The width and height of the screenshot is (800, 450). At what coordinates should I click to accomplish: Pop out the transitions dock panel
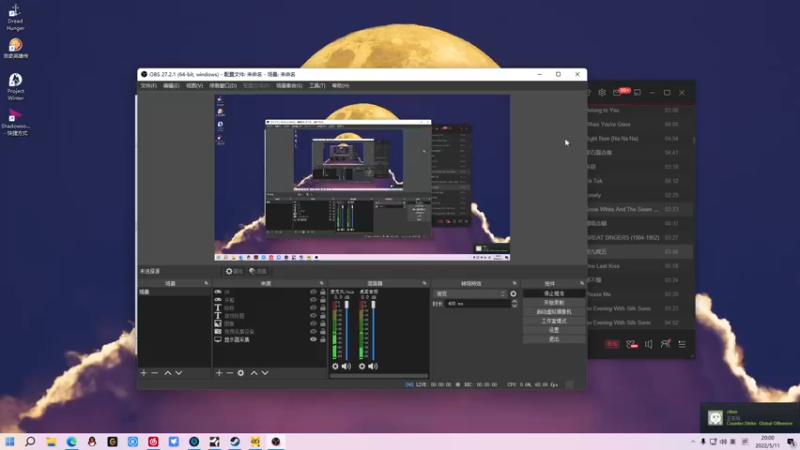point(514,283)
